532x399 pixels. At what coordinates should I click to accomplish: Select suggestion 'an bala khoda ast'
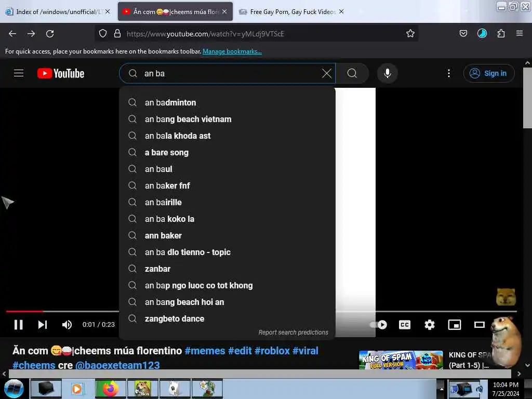(x=227, y=136)
